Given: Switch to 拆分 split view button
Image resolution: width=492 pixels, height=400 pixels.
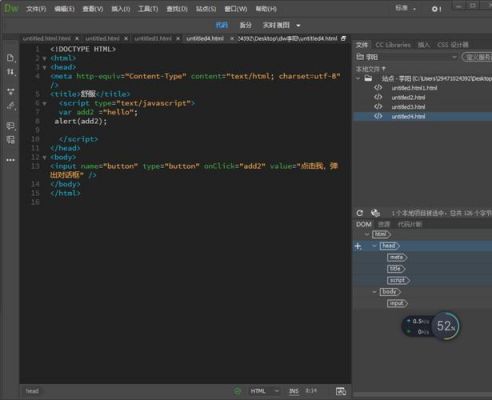Looking at the screenshot, I should click(245, 25).
